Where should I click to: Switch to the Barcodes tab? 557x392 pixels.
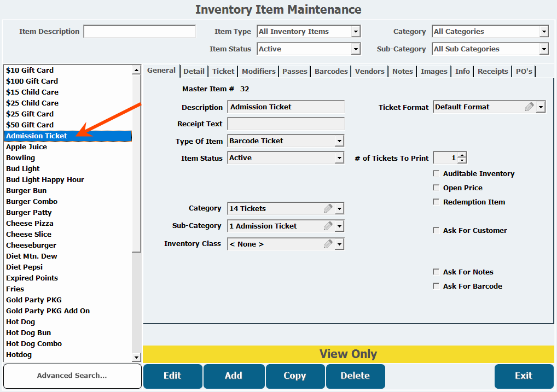(x=331, y=72)
